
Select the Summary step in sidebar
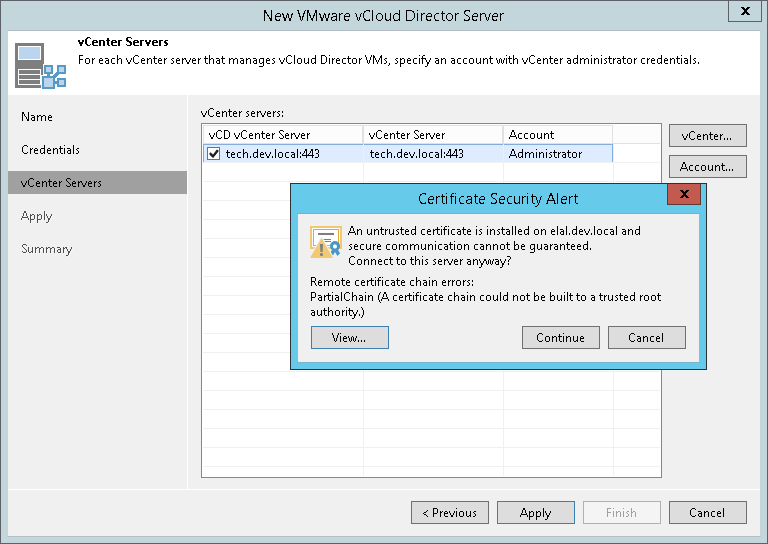click(x=44, y=249)
